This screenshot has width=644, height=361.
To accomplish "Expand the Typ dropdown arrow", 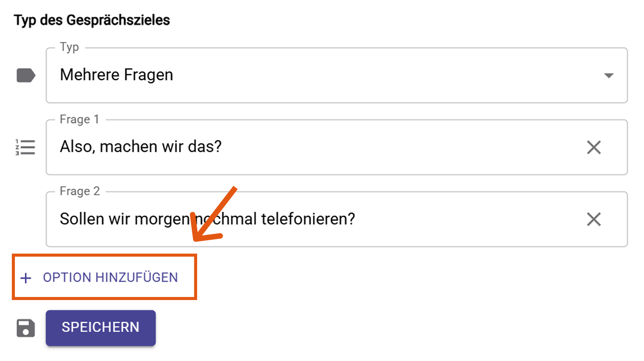I will (x=609, y=76).
